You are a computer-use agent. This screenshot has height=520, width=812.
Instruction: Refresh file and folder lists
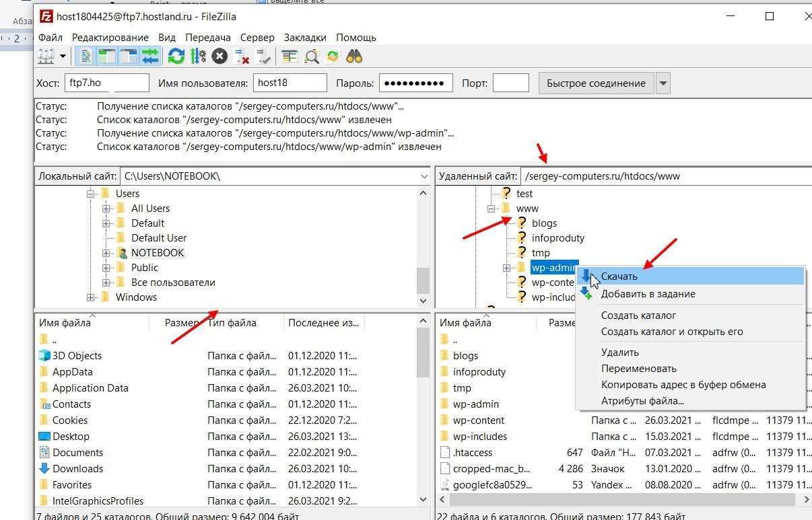pyautogui.click(x=176, y=57)
